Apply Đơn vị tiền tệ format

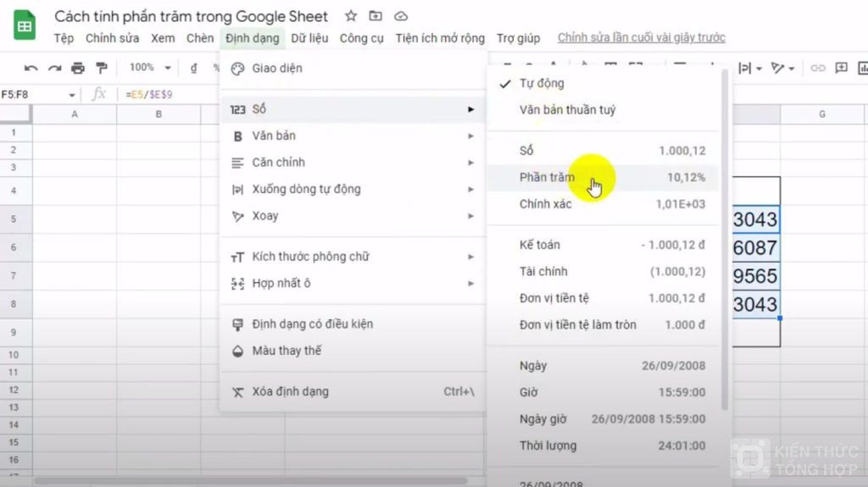click(604, 298)
